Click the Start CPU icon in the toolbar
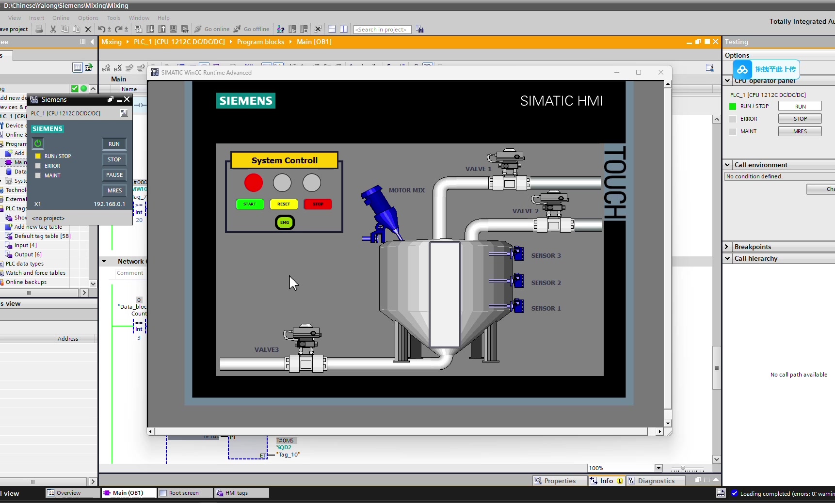The width and height of the screenshot is (835, 504). click(292, 30)
